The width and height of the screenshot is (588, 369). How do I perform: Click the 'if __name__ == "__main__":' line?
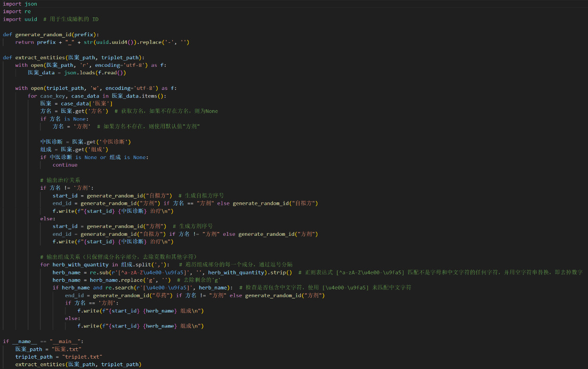43,341
